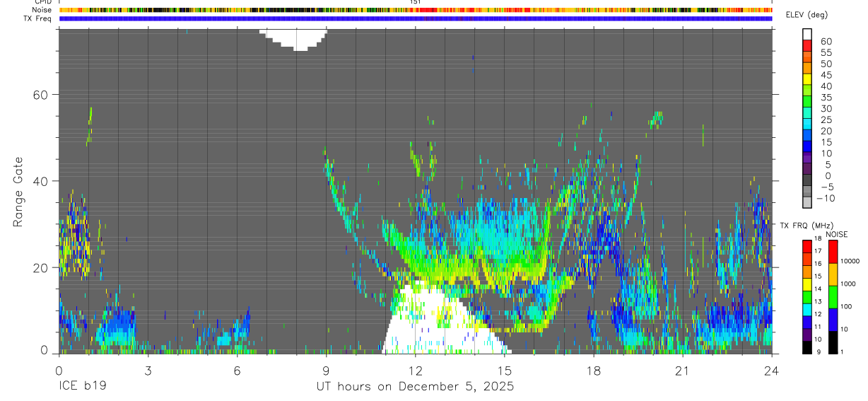
Task: Click the '9' tick on the UT hours axis
Action: click(x=326, y=370)
